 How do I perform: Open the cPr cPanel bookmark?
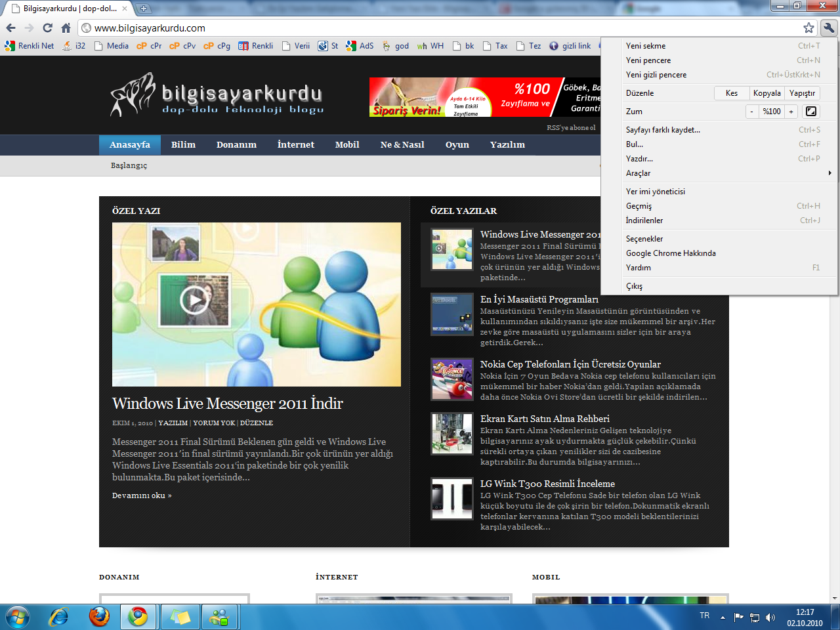tap(149, 46)
